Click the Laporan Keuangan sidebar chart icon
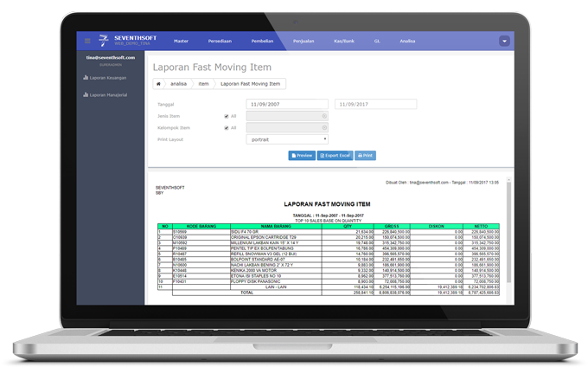The height and width of the screenshot is (367, 588). pyautogui.click(x=86, y=78)
